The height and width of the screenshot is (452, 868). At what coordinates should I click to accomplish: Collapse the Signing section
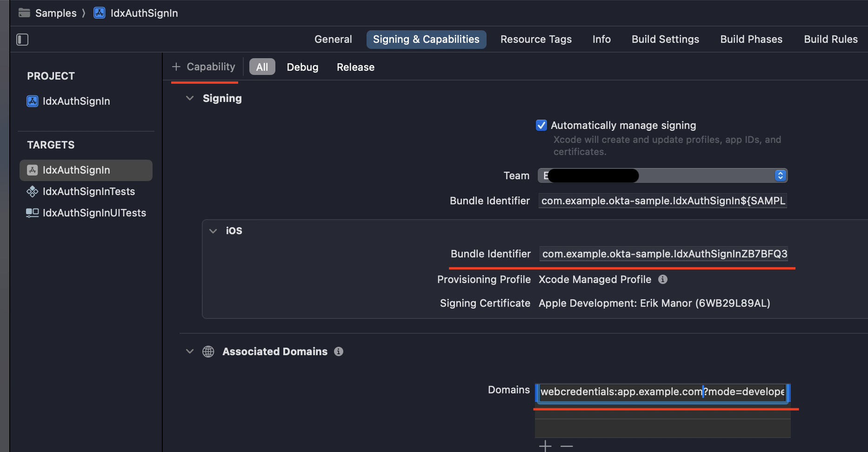coord(190,98)
